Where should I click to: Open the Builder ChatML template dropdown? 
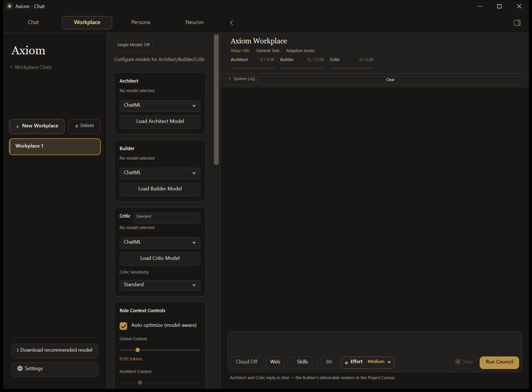(160, 173)
